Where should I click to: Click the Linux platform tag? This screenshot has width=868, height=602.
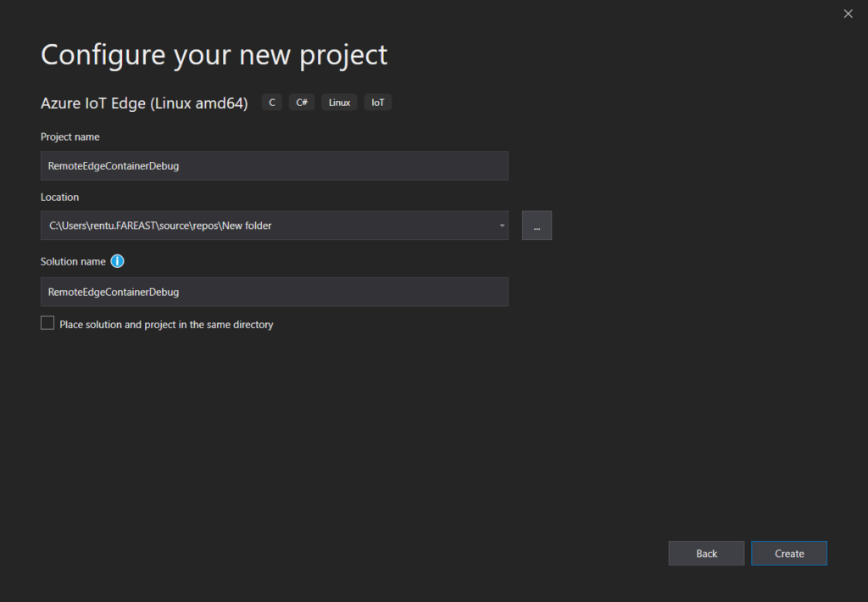[x=339, y=103]
